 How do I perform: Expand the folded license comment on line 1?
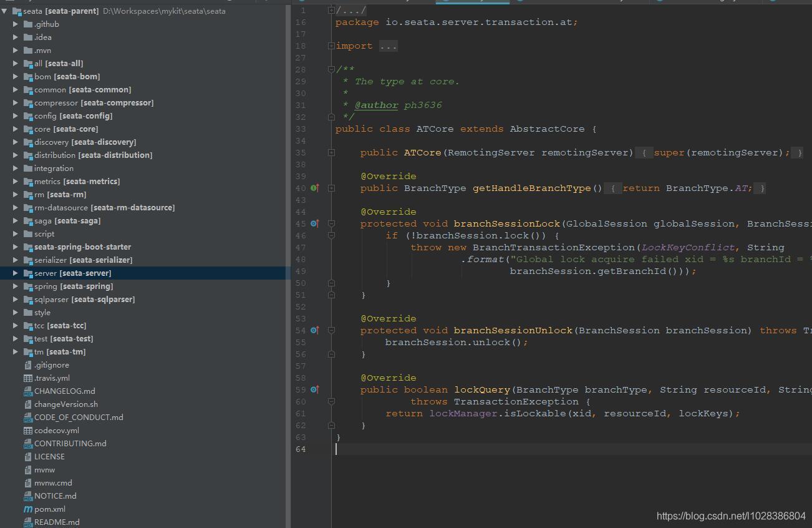click(x=332, y=11)
